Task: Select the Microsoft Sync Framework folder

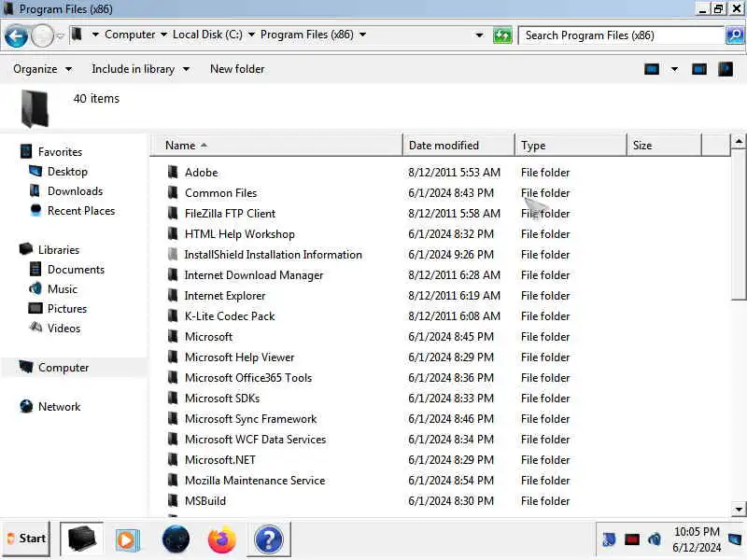Action: point(250,418)
